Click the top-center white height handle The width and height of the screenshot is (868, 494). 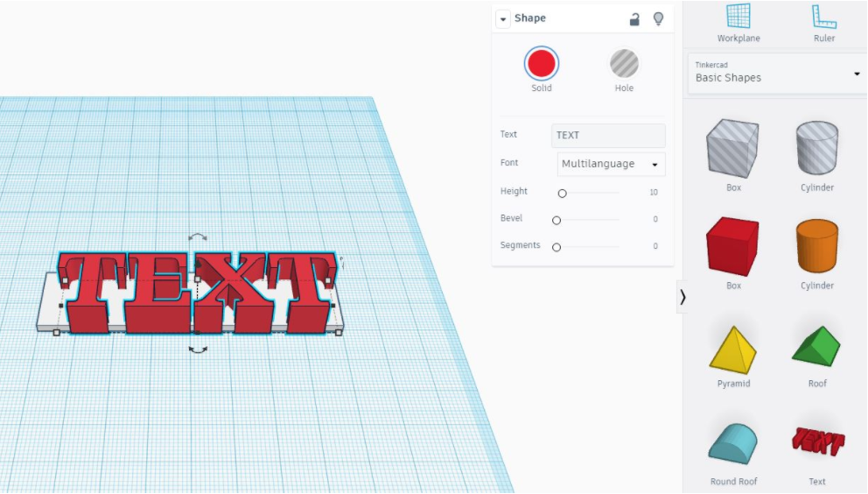198,279
